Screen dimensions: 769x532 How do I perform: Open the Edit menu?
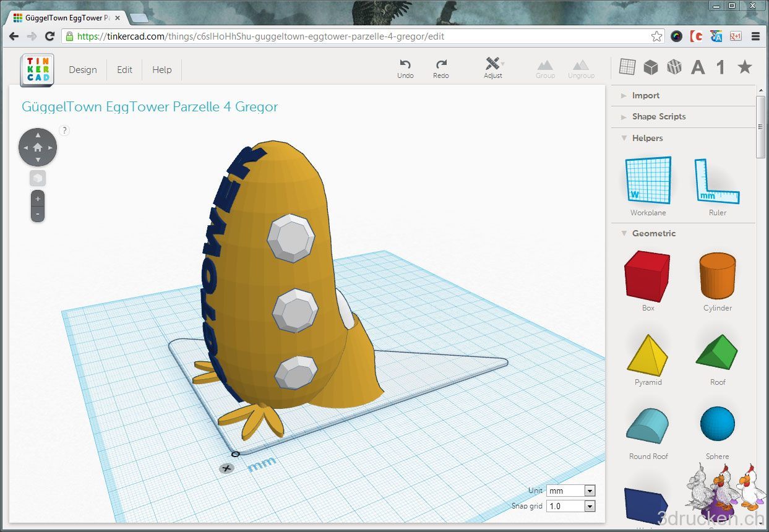tap(124, 70)
